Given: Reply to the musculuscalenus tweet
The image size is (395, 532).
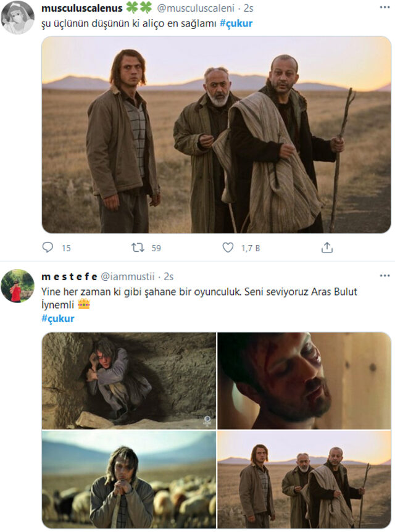Looking at the screenshot, I should click(48, 247).
